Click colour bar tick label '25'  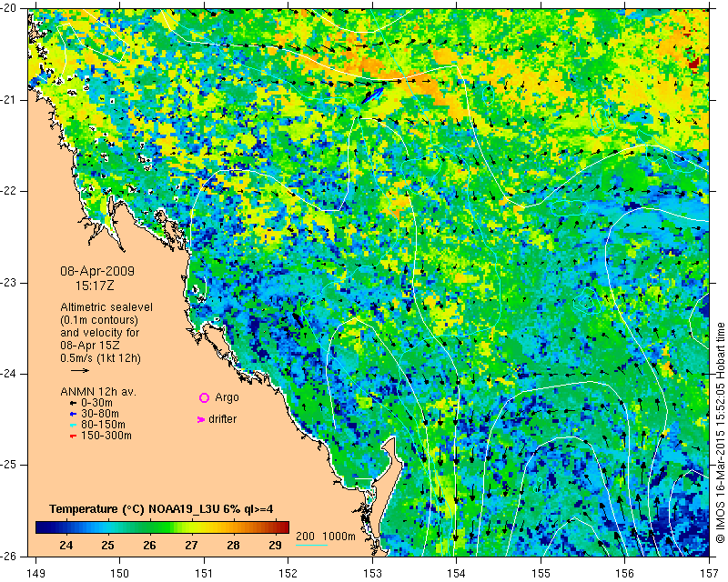tap(107, 546)
